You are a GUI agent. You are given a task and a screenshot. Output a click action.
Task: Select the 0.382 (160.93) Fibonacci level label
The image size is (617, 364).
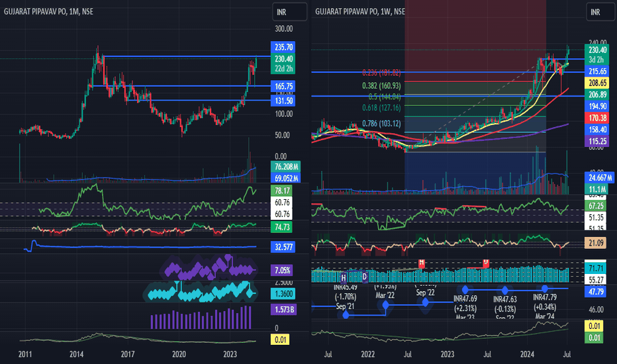tap(381, 86)
